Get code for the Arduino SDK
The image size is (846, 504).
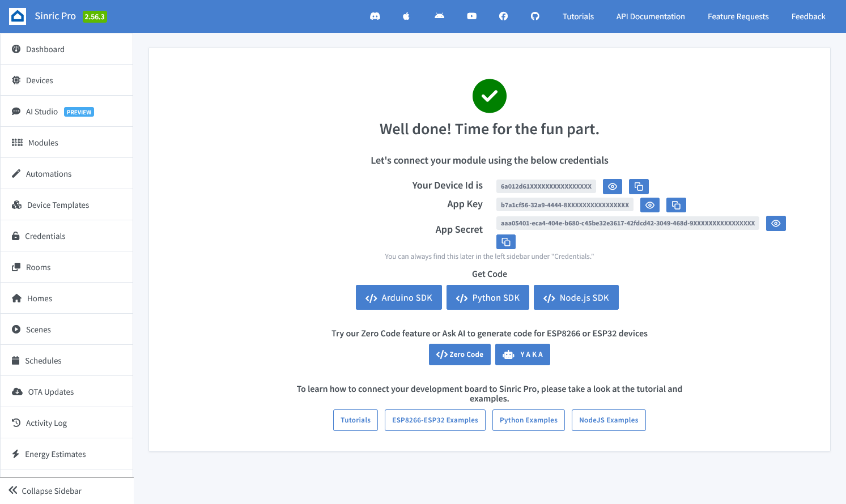point(399,297)
